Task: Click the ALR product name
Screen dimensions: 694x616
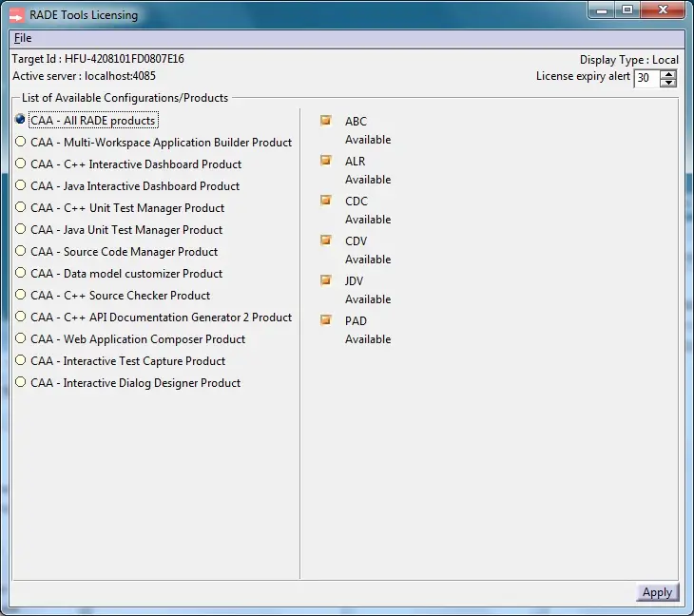Action: click(x=355, y=161)
